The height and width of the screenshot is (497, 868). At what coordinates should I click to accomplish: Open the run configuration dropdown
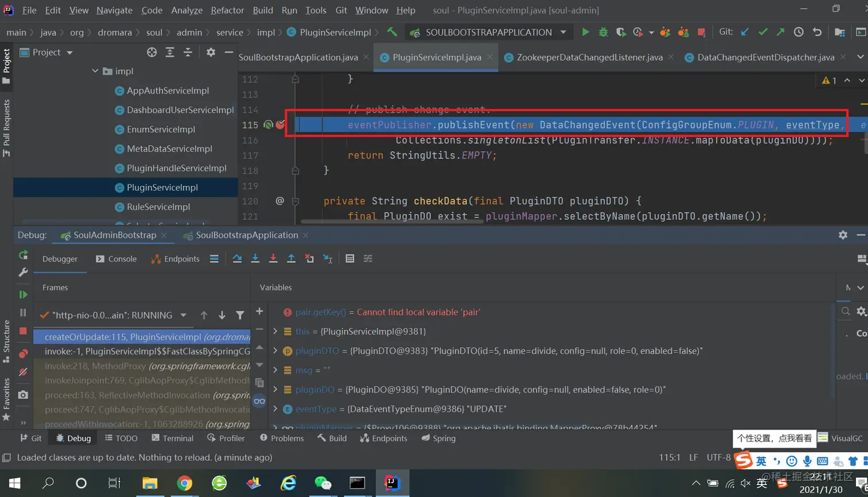[563, 32]
